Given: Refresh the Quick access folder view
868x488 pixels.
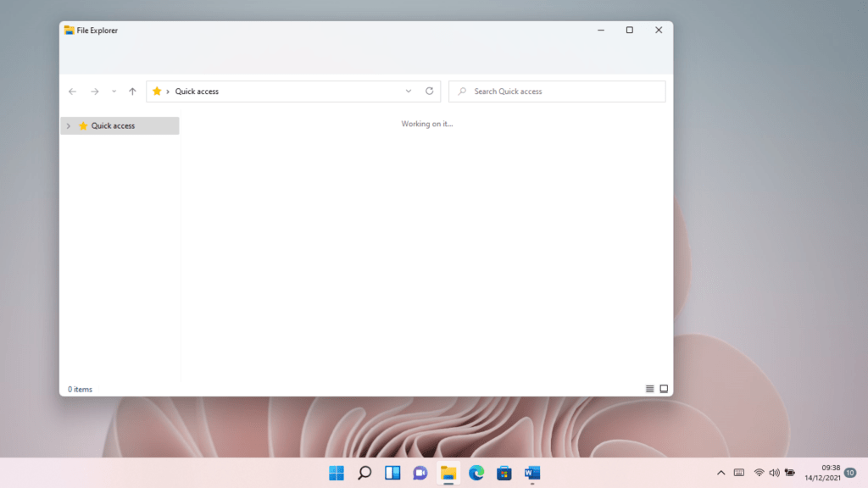Looking at the screenshot, I should click(x=429, y=91).
